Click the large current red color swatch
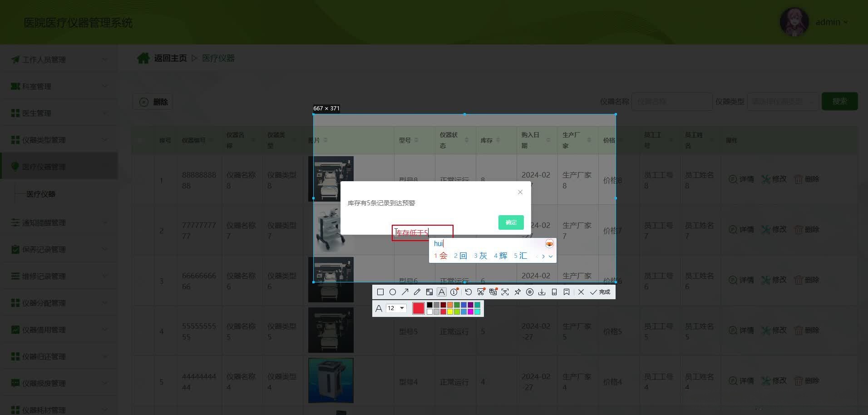868x415 pixels. [x=419, y=308]
